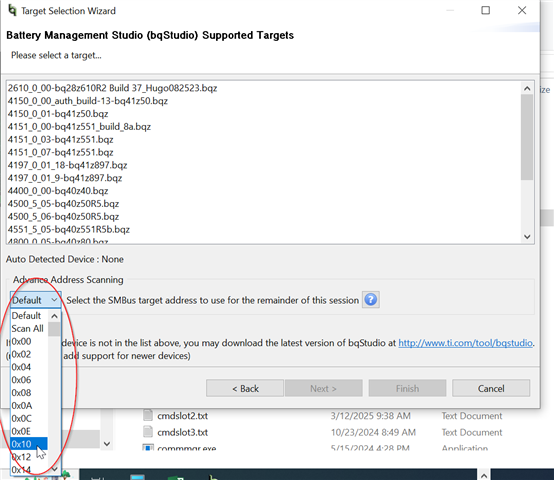Click the cmdslot3.txt file icon

pos(148,432)
